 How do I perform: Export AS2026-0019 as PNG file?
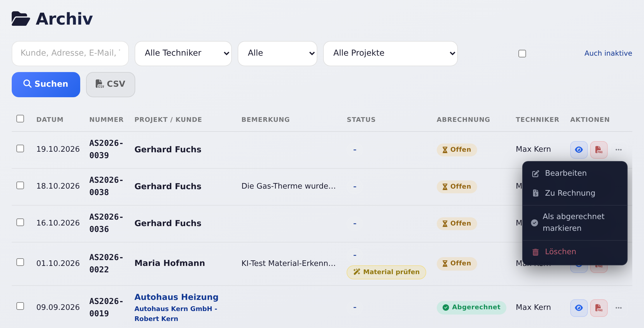599,308
